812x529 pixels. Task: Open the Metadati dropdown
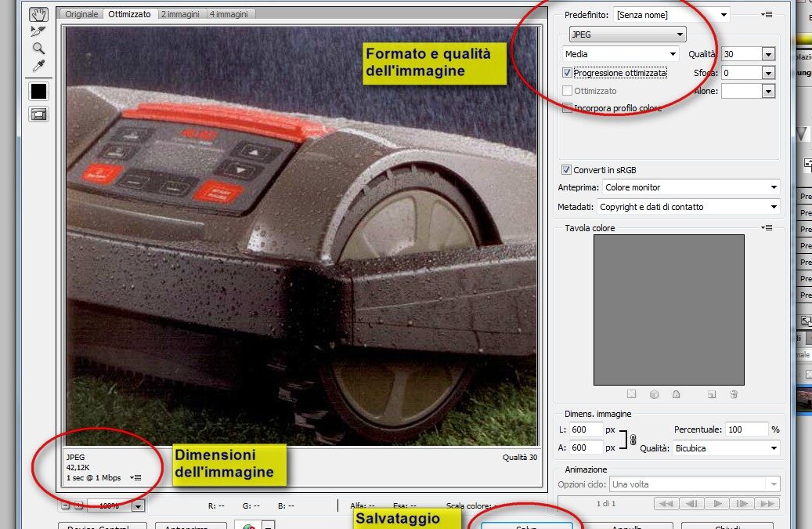point(688,207)
